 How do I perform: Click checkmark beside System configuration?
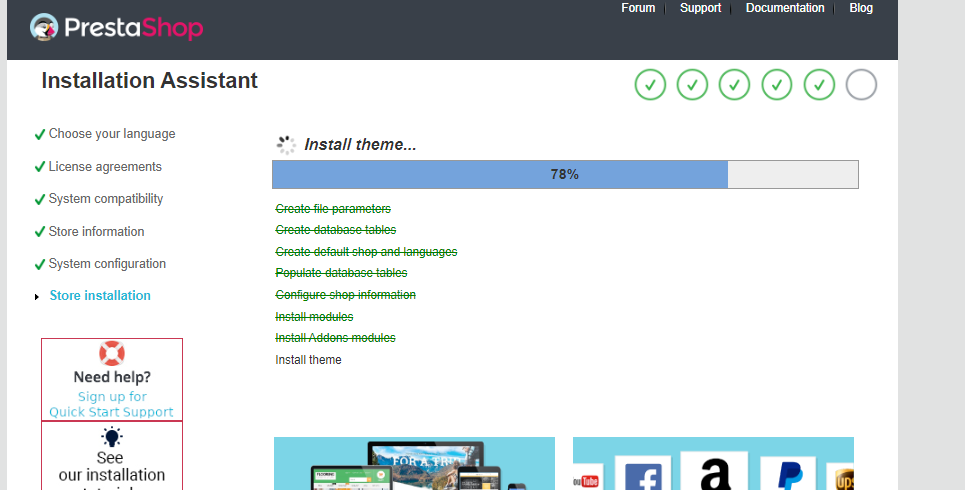pyautogui.click(x=40, y=264)
